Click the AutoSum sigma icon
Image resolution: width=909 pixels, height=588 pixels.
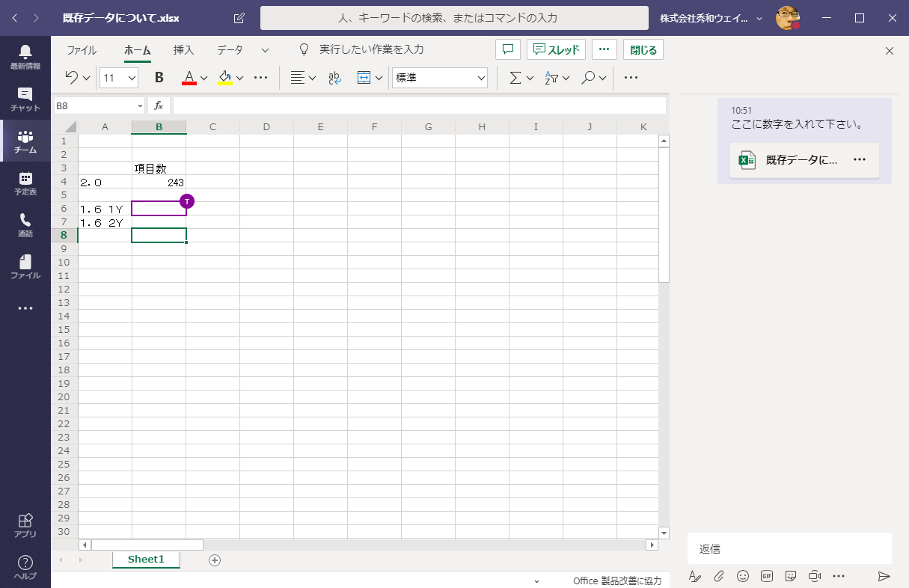point(515,78)
